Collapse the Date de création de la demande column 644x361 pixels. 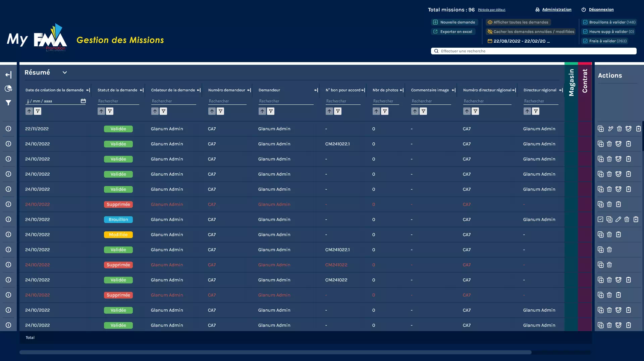click(x=88, y=90)
